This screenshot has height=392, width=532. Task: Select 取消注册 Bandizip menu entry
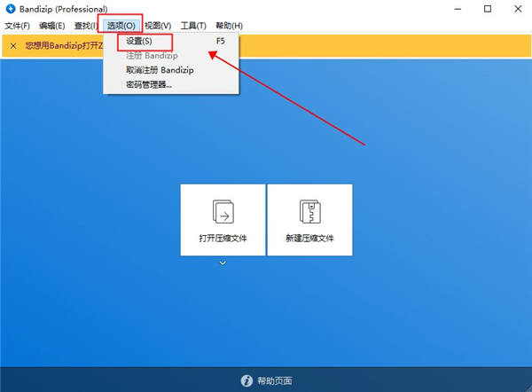pyautogui.click(x=171, y=70)
